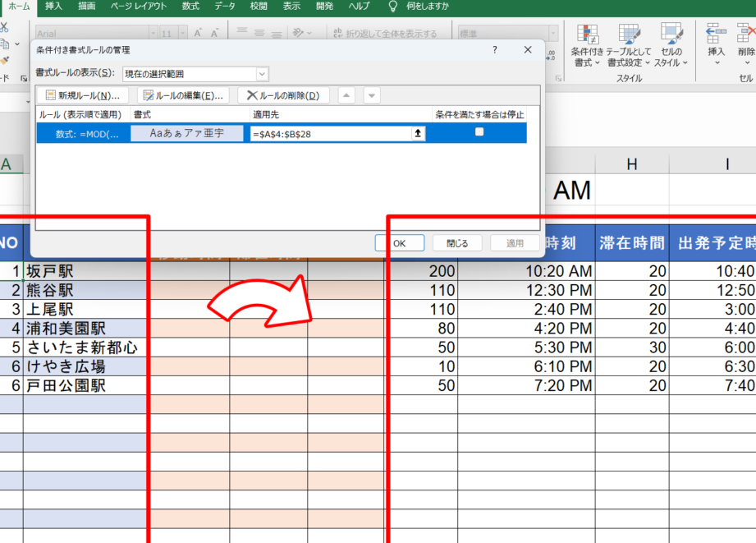
Task: Toggle 条件を満たす場合は停止 checkbox
Action: pyautogui.click(x=479, y=132)
